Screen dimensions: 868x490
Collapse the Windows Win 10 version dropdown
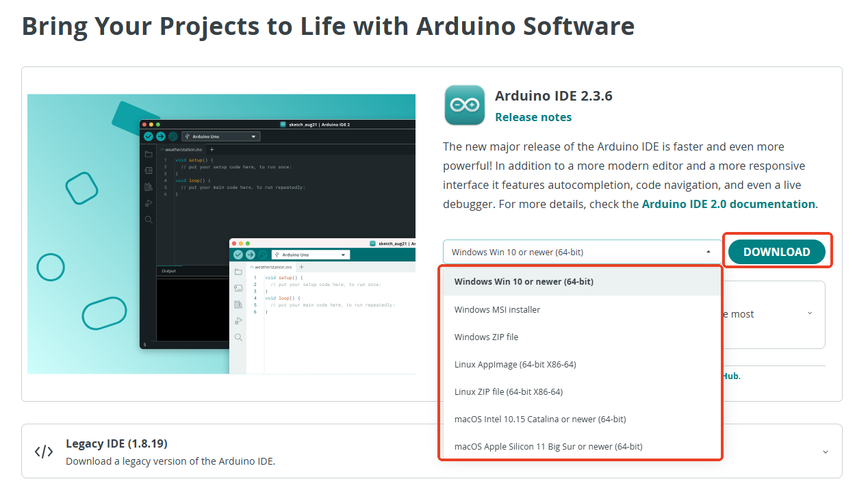708,251
